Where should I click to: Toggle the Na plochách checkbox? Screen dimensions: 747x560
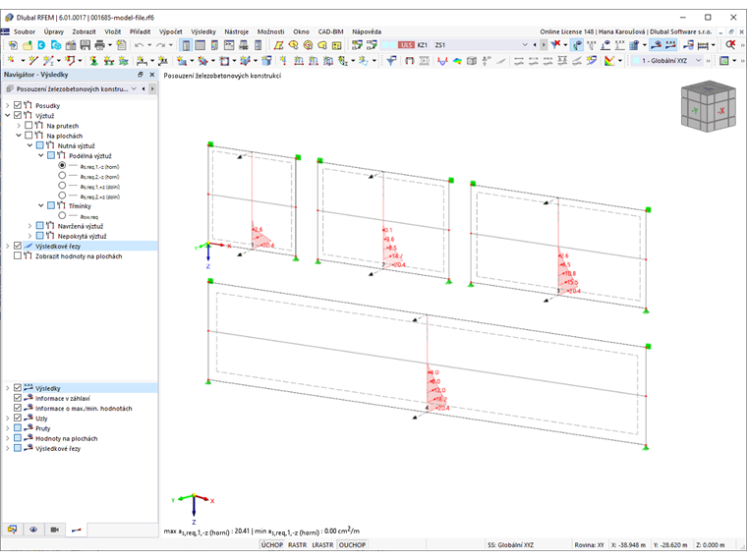[x=29, y=136]
